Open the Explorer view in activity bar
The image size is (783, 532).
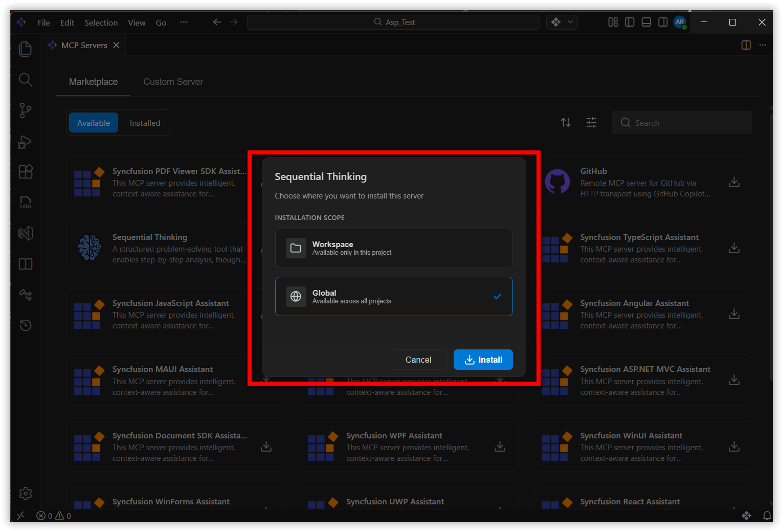(x=25, y=49)
